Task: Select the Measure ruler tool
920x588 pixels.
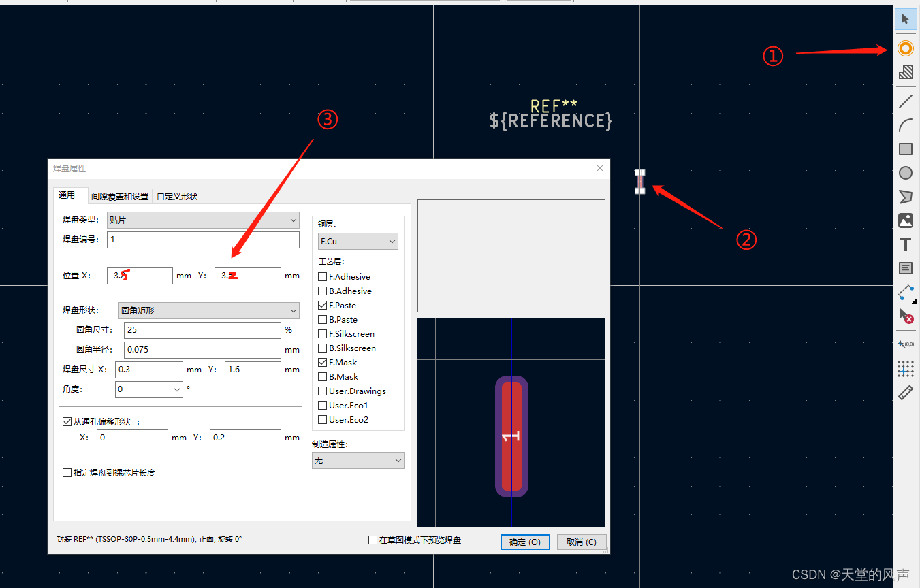Action: click(905, 393)
